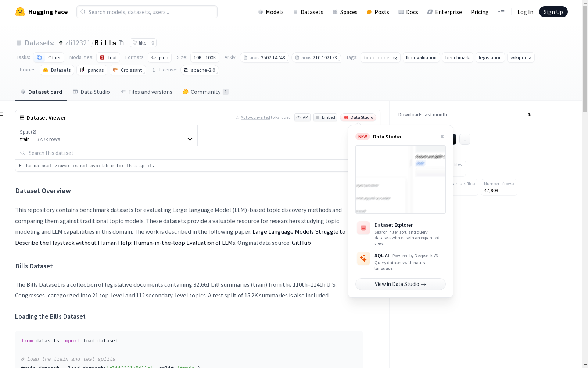
Task: Open the arxiv:2502.14748 tag
Action: point(264,57)
